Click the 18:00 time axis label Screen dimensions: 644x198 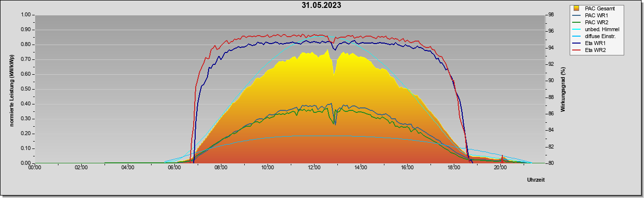point(454,168)
